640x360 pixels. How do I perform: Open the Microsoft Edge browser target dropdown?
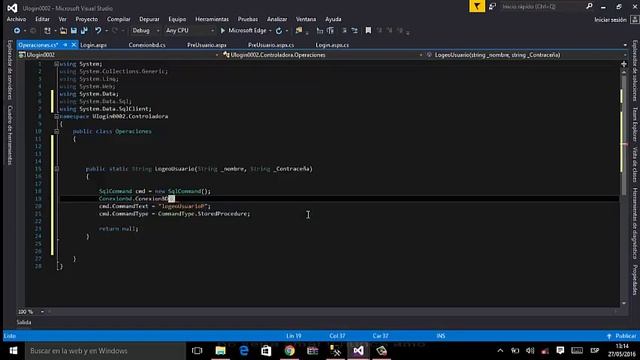(x=270, y=31)
